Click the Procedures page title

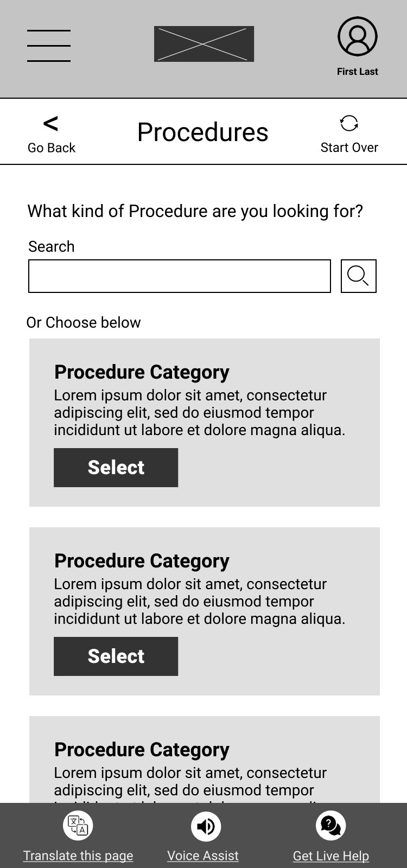pyautogui.click(x=203, y=132)
